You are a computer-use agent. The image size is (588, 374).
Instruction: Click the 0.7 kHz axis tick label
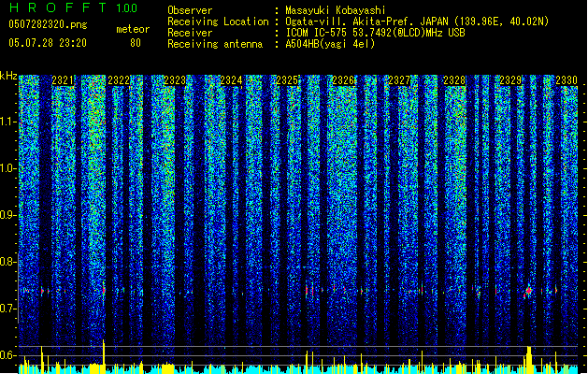pos(7,309)
